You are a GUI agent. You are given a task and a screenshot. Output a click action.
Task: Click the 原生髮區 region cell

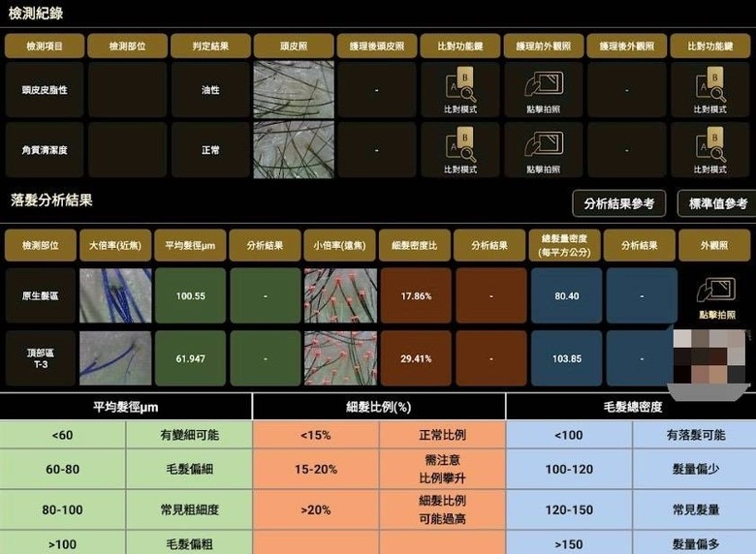pyautogui.click(x=41, y=296)
